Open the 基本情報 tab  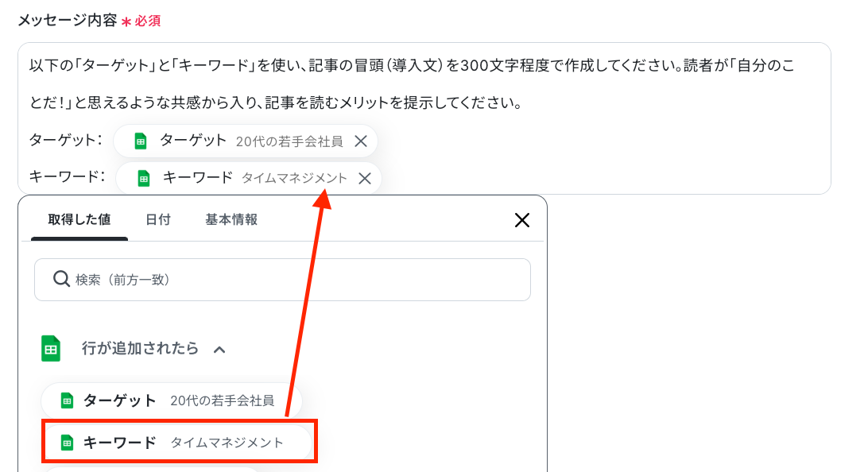click(231, 219)
